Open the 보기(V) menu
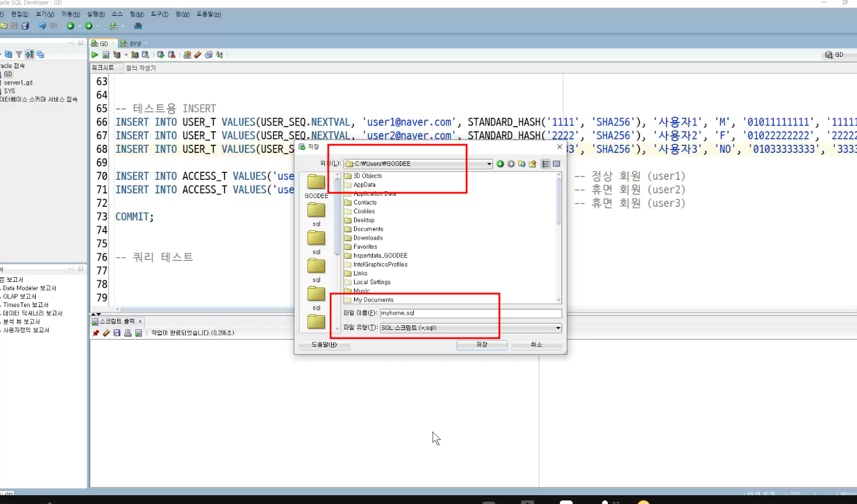Viewport: 857px width, 504px height. [45, 14]
